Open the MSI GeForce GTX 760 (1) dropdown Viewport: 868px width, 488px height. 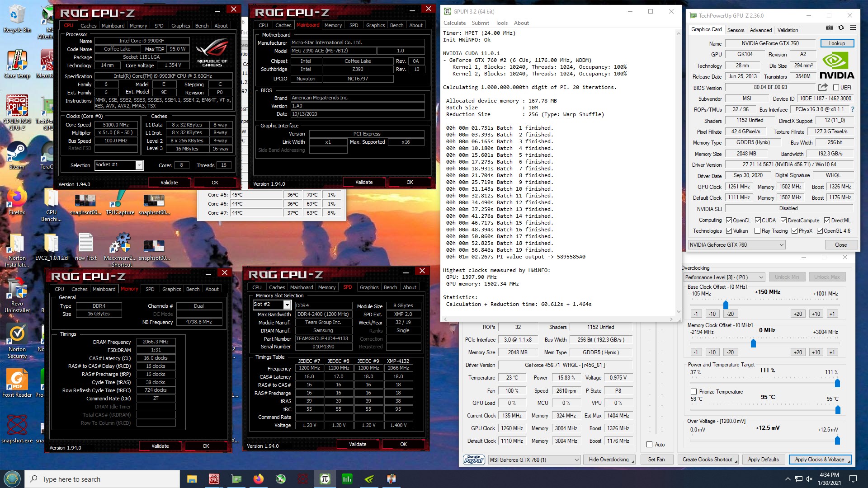(534, 460)
